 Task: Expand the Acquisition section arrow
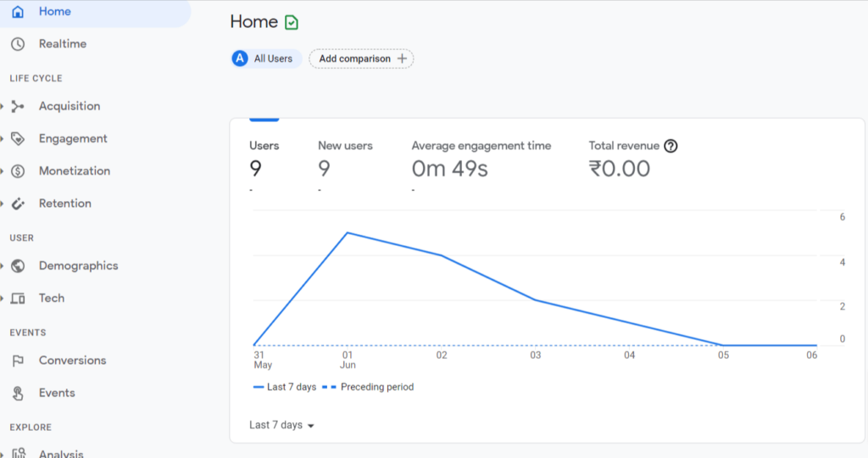tap(3, 106)
